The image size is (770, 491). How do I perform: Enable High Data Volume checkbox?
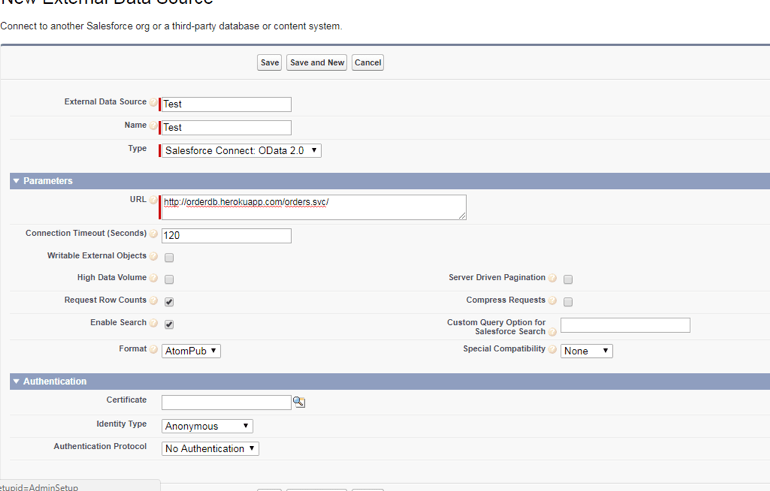click(x=169, y=279)
